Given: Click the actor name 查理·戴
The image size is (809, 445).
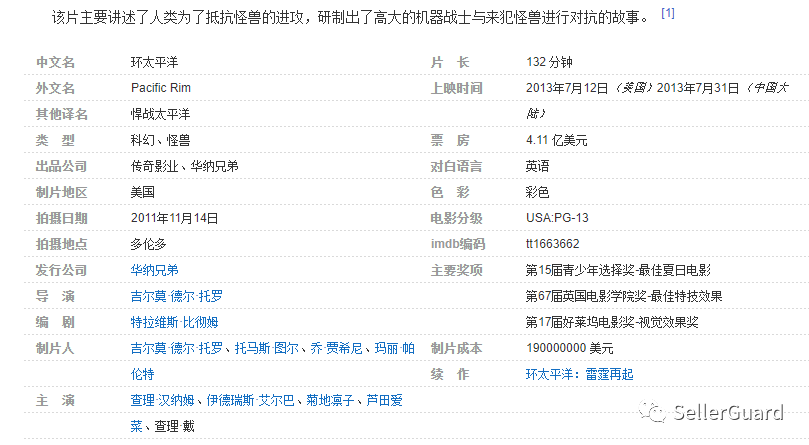Looking at the screenshot, I should (174, 426).
